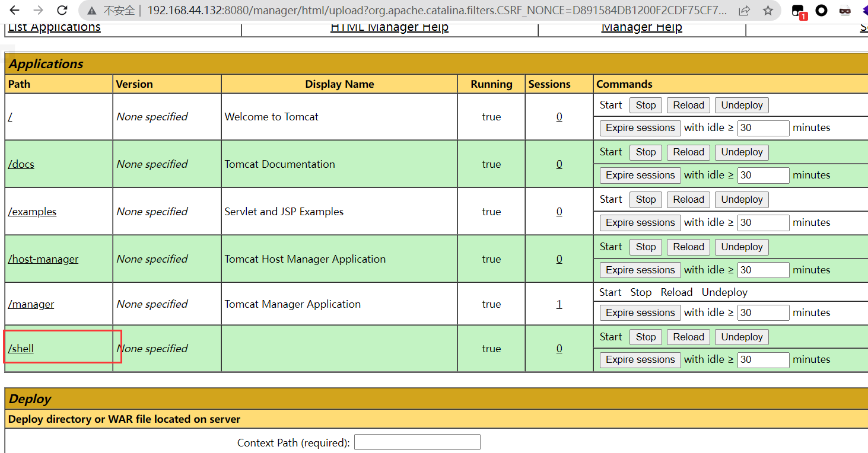Click the black circle extension icon
This screenshot has width=868, height=453.
click(821, 11)
